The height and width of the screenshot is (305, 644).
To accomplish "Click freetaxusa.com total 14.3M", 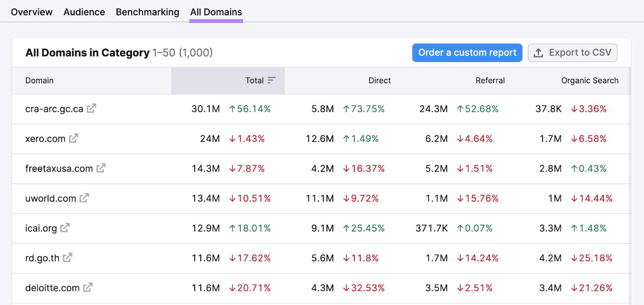I will pyautogui.click(x=206, y=168).
